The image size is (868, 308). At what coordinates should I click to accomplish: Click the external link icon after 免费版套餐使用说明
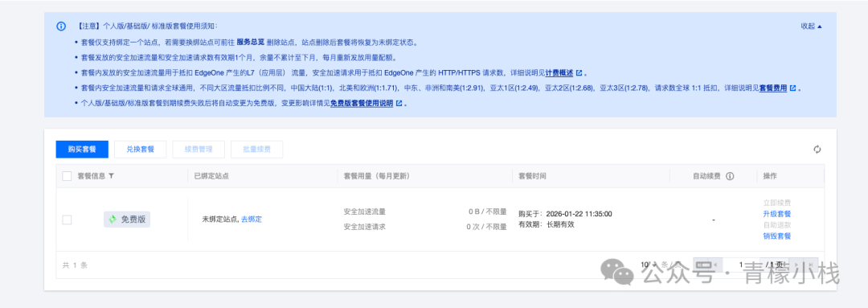pyautogui.click(x=399, y=103)
